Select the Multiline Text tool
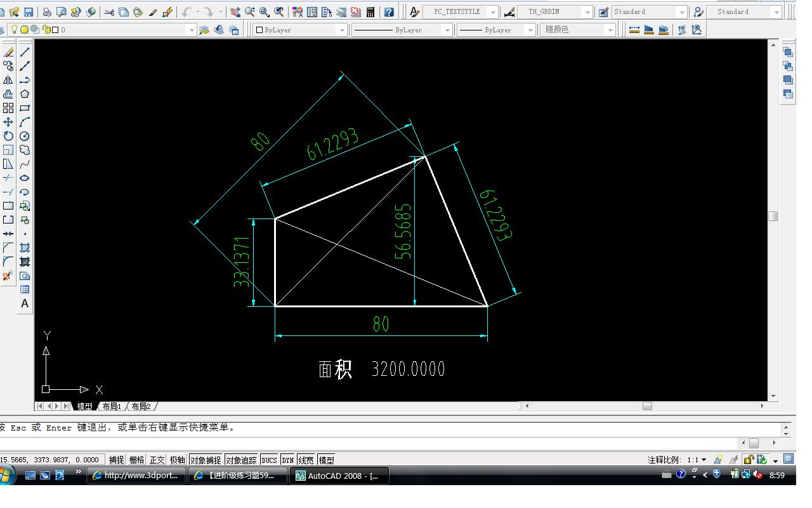Screen dimensions: 812x508 25,304
